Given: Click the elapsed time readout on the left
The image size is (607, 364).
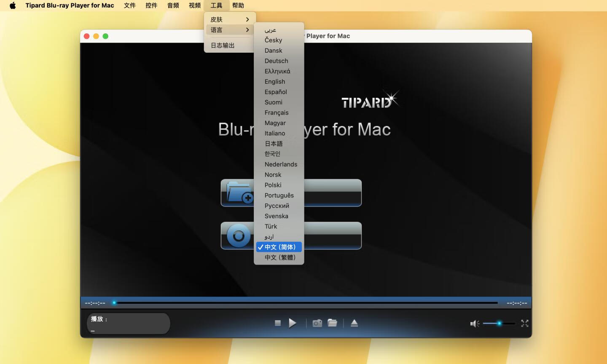Looking at the screenshot, I should pos(95,303).
